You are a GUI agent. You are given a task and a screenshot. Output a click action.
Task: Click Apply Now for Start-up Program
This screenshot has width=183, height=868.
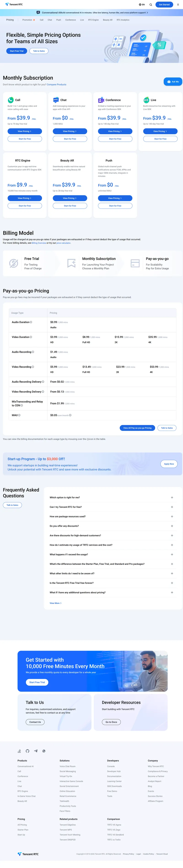pos(169,464)
